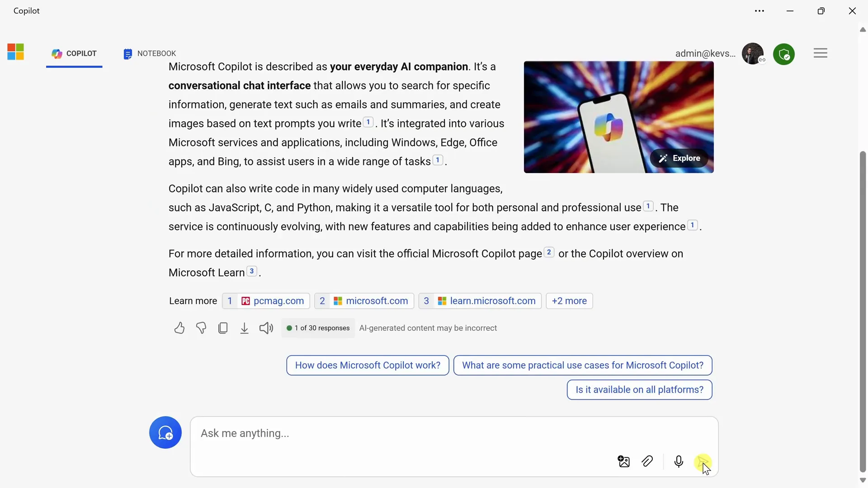
Task: Click the microphone voice input icon
Action: [679, 461]
